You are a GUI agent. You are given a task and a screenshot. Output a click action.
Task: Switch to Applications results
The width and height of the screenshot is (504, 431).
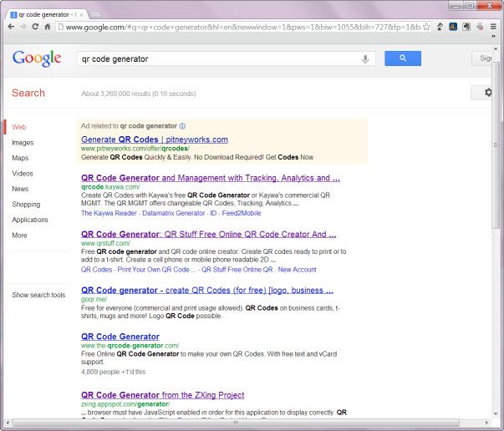point(30,220)
